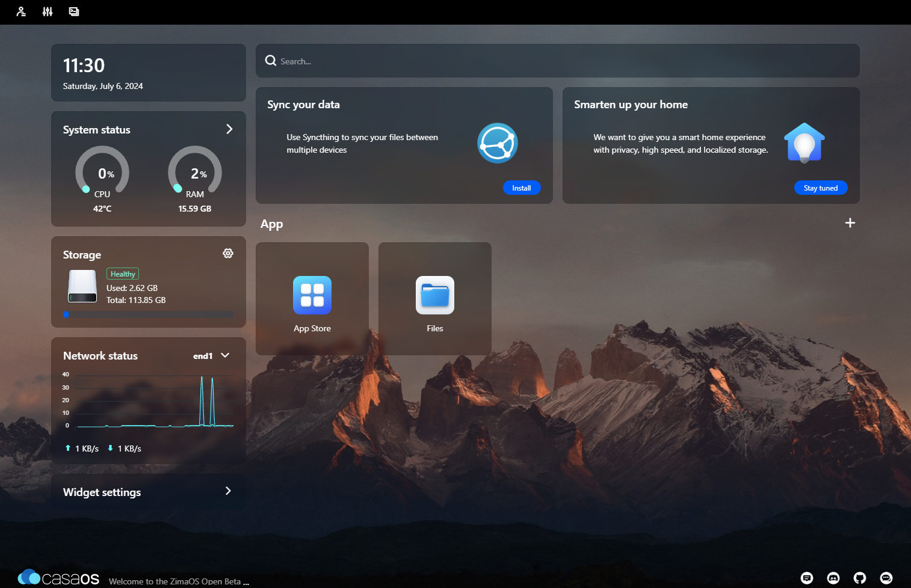The image size is (911, 588).
Task: Click the Storage widget title
Action: point(82,255)
